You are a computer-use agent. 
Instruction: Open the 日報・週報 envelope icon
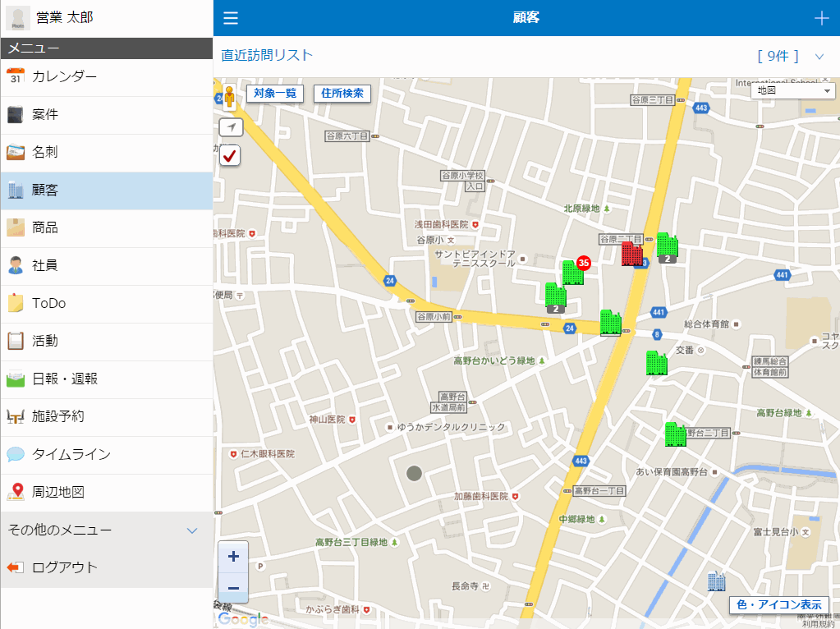point(16,379)
